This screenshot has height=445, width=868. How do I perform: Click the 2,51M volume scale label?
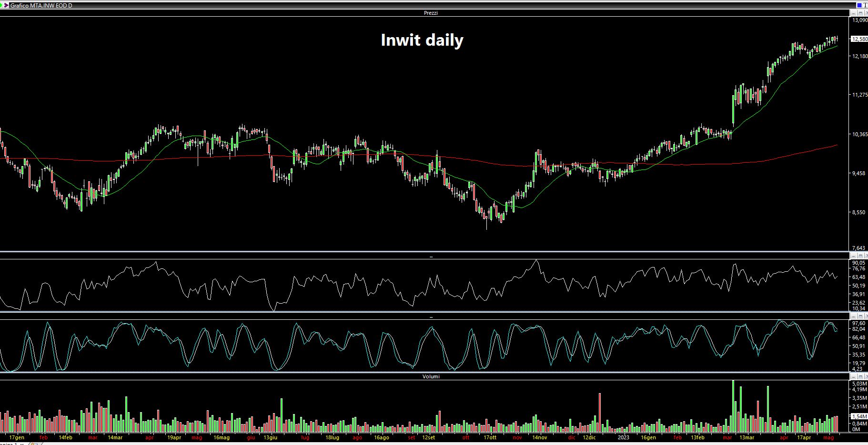(x=859, y=406)
